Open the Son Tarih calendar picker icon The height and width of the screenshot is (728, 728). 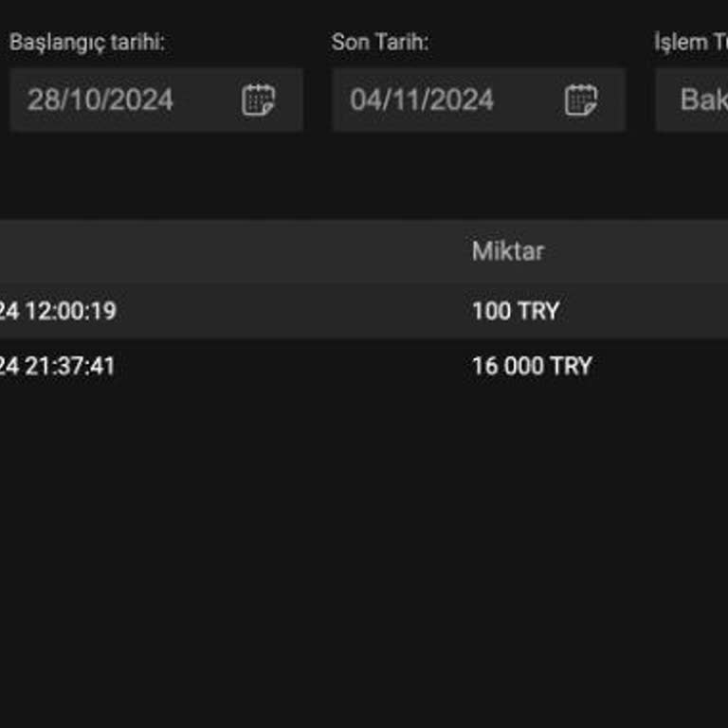(581, 100)
